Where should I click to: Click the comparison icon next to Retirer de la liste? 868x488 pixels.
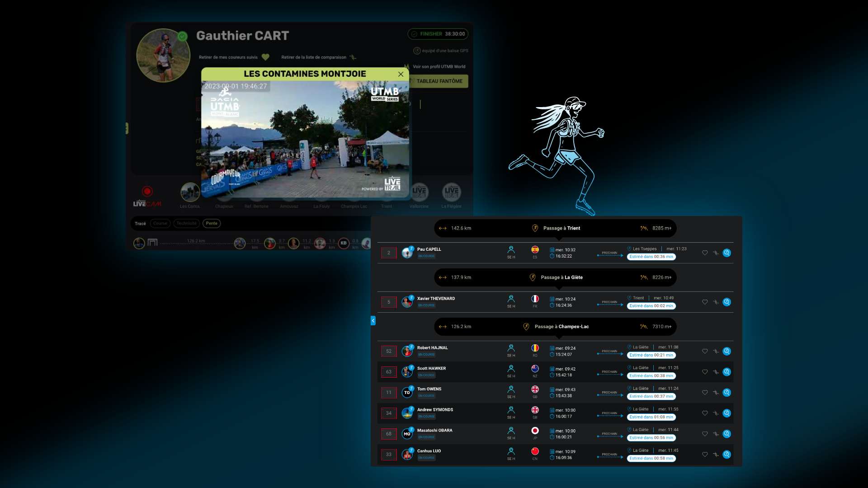[353, 57]
